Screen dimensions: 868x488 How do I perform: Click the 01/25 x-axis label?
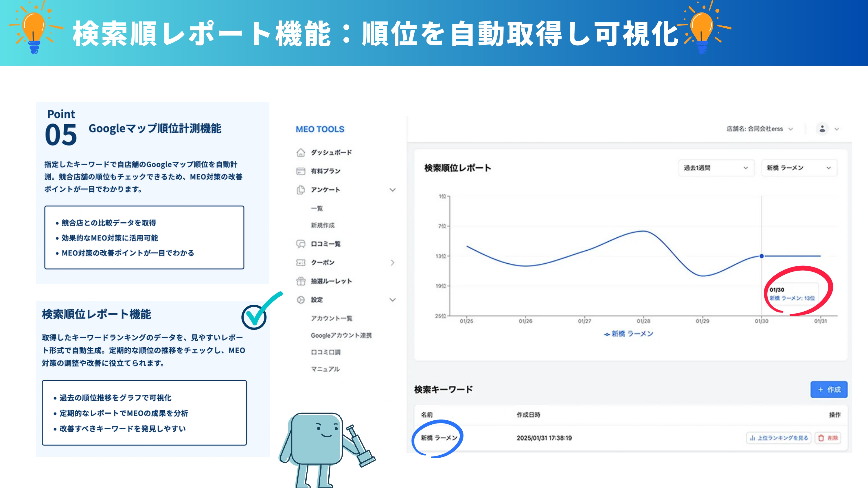pos(466,321)
